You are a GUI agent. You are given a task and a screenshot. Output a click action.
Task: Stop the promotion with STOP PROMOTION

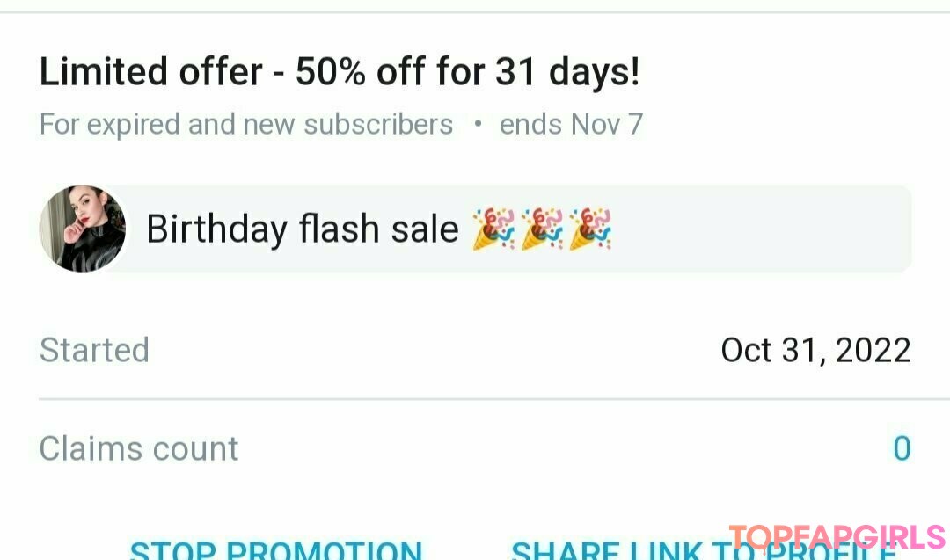point(276,549)
